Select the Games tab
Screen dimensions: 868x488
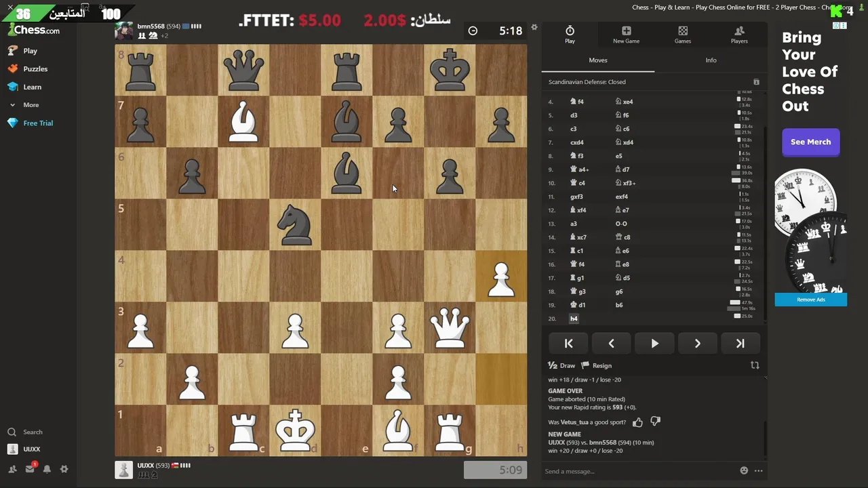683,35
